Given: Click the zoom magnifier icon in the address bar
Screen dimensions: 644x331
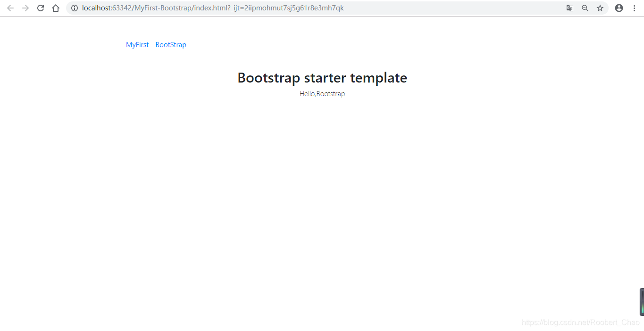Looking at the screenshot, I should click(585, 8).
